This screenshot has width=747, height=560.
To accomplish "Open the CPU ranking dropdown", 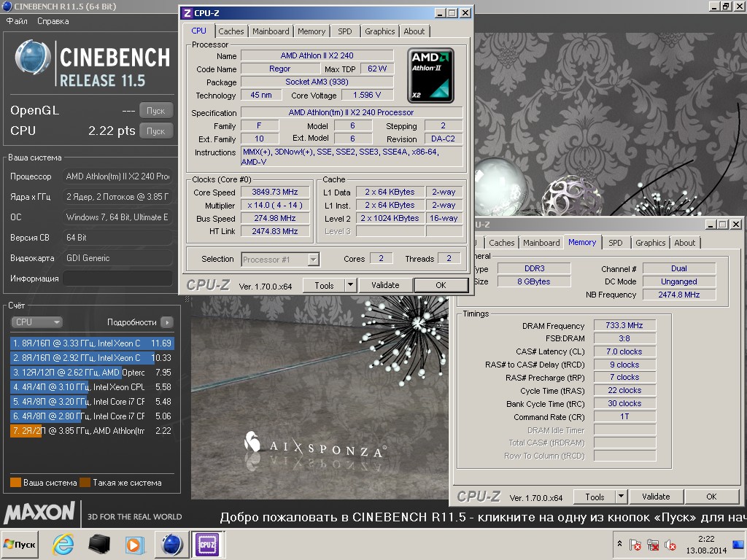I will tap(36, 322).
